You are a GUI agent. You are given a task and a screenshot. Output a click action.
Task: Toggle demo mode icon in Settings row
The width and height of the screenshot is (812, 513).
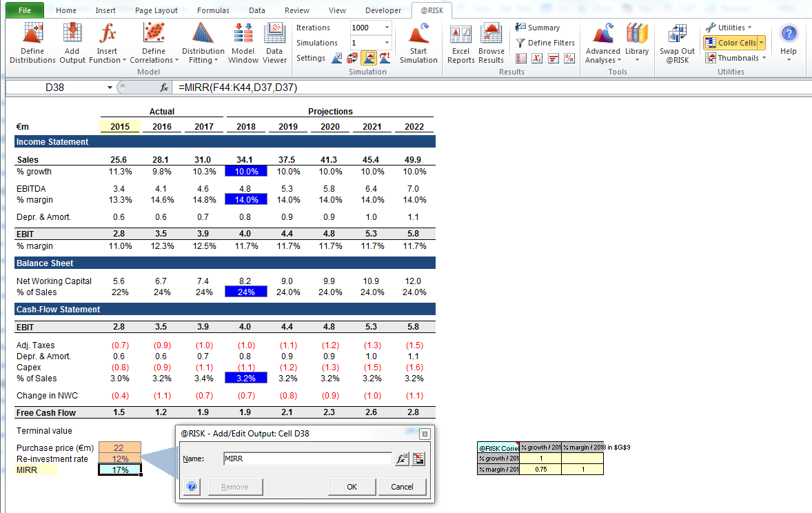[384, 58]
